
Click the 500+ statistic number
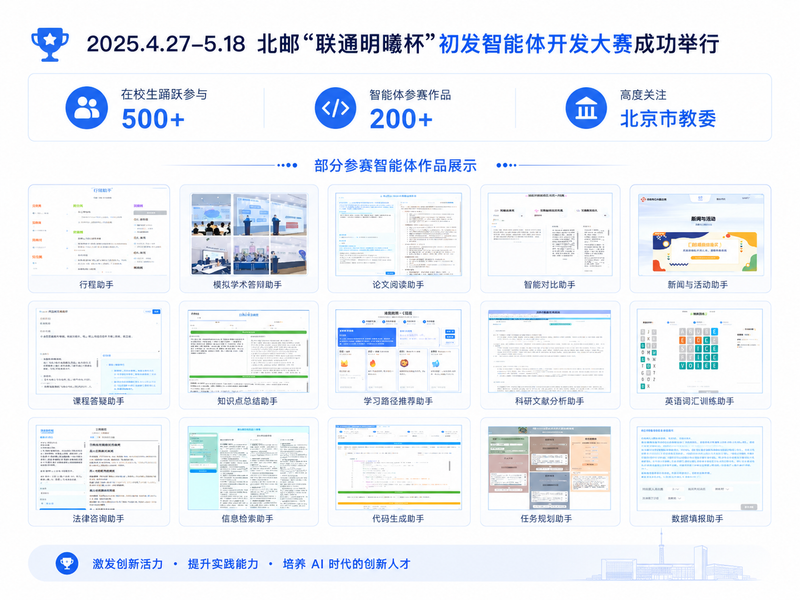point(153,119)
